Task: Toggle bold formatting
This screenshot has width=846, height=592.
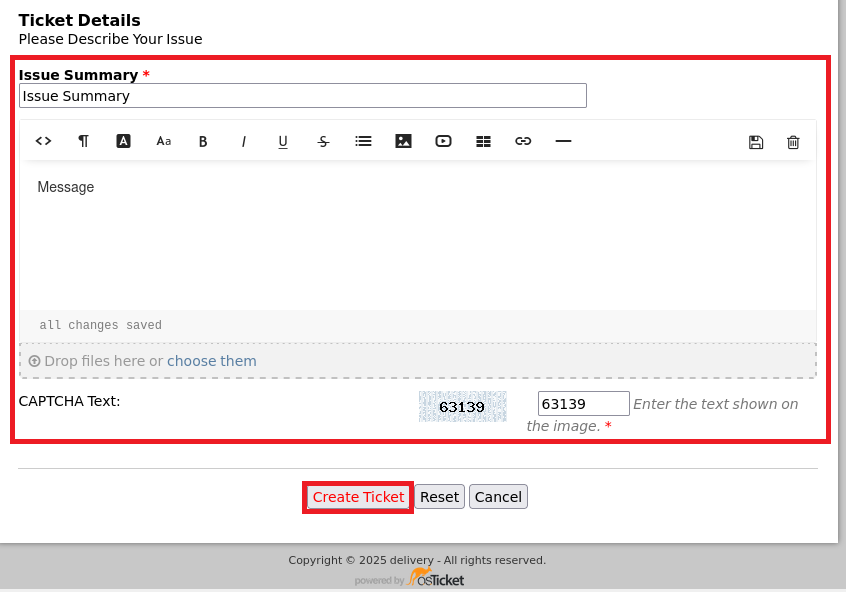Action: (x=203, y=141)
